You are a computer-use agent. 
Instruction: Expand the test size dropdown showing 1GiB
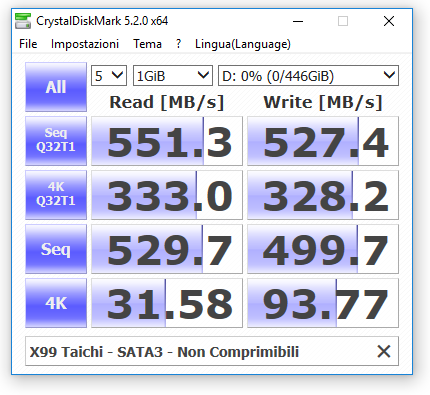[x=173, y=76]
